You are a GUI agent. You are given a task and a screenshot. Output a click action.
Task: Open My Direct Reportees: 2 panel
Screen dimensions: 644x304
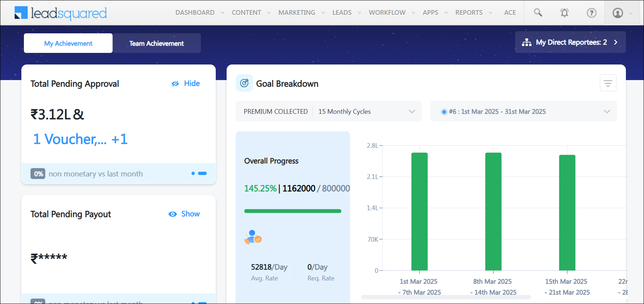coord(571,42)
